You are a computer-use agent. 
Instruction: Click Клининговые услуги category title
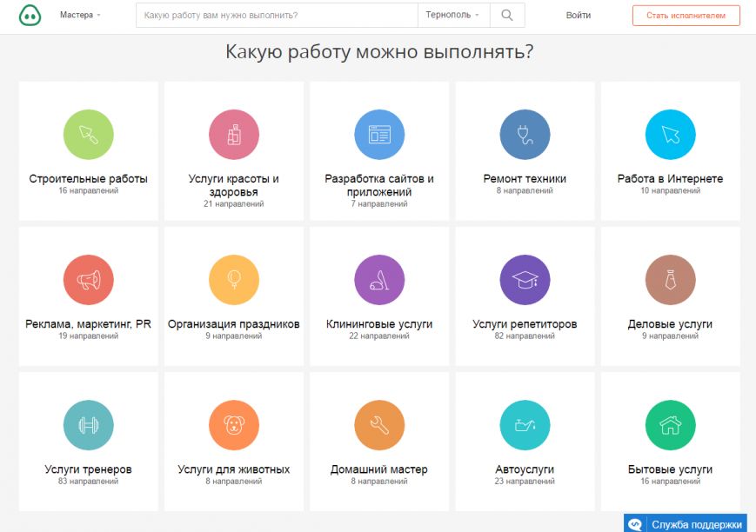[379, 324]
